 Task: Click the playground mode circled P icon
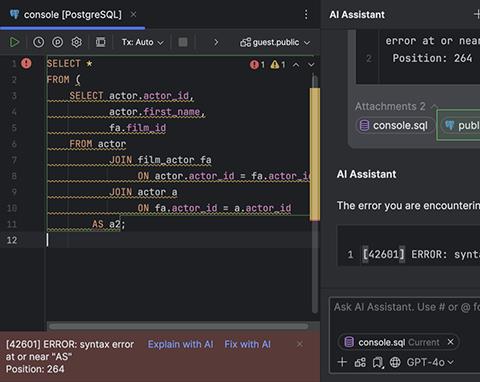58,42
